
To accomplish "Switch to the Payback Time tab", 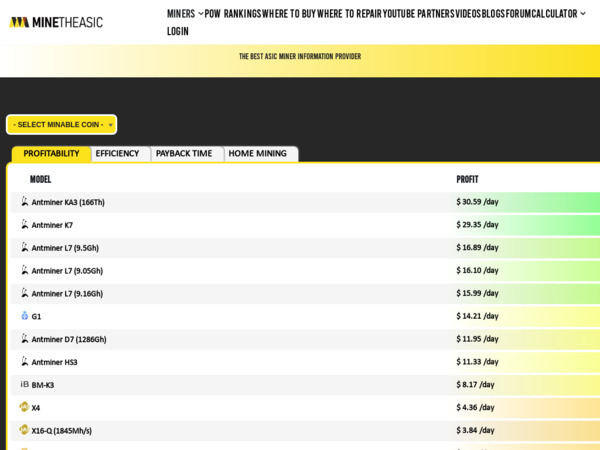I will point(184,154).
